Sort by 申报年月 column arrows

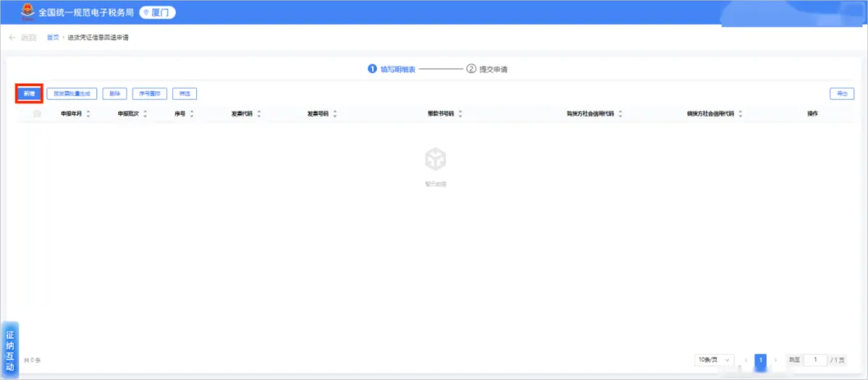(x=88, y=114)
